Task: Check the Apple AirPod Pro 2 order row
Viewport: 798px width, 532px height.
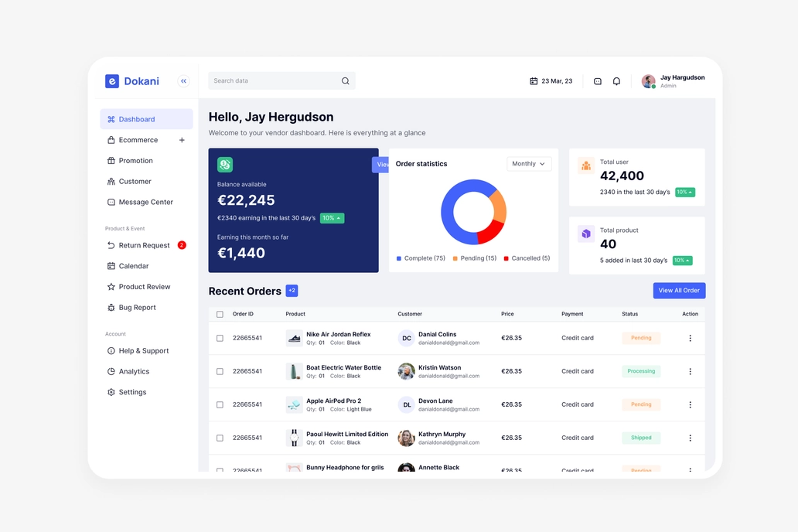Action: pyautogui.click(x=220, y=404)
